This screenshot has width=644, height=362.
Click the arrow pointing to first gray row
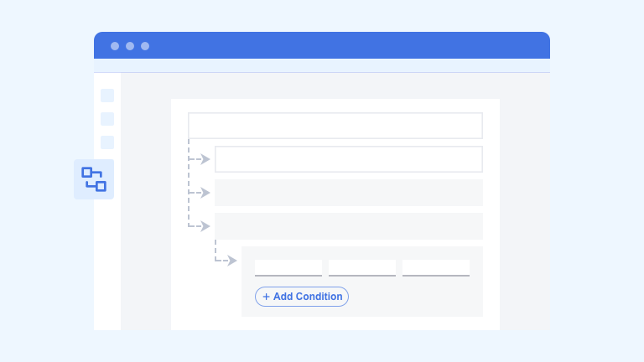click(205, 193)
